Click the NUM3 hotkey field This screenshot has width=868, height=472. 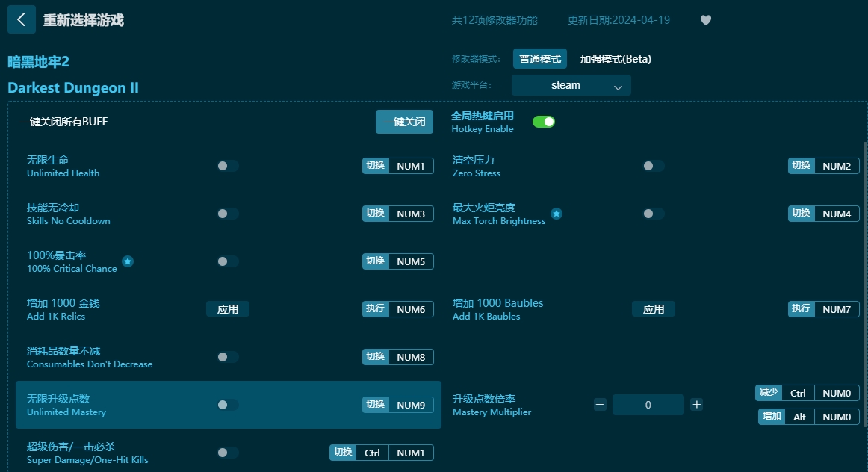coord(411,214)
